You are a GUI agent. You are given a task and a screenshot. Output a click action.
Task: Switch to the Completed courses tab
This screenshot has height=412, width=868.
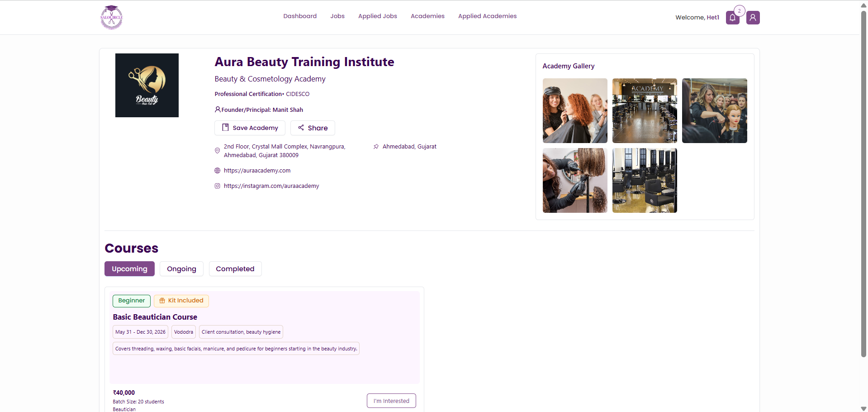tap(235, 269)
